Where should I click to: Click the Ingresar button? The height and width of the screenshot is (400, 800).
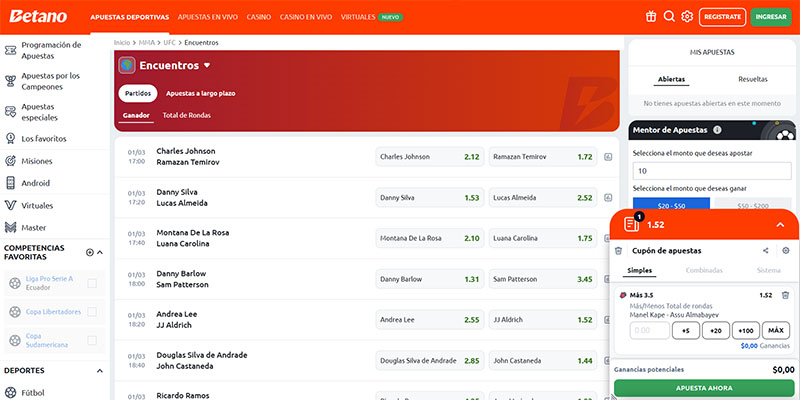[x=771, y=17]
